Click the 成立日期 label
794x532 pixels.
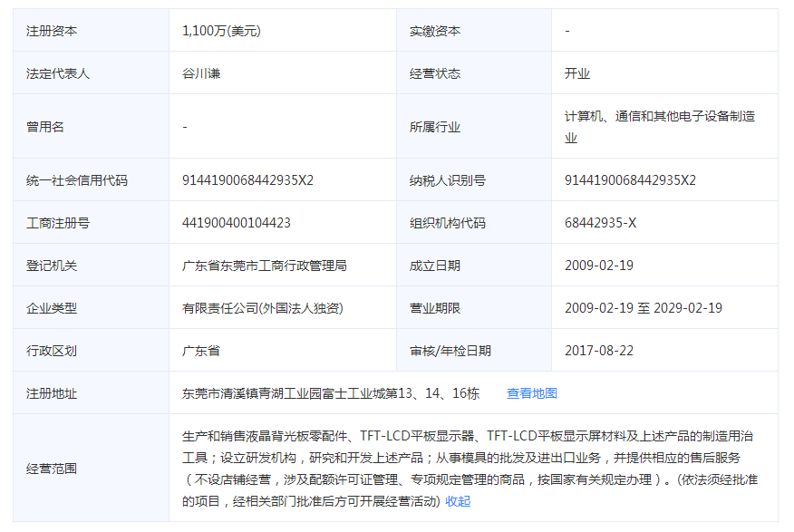435,266
